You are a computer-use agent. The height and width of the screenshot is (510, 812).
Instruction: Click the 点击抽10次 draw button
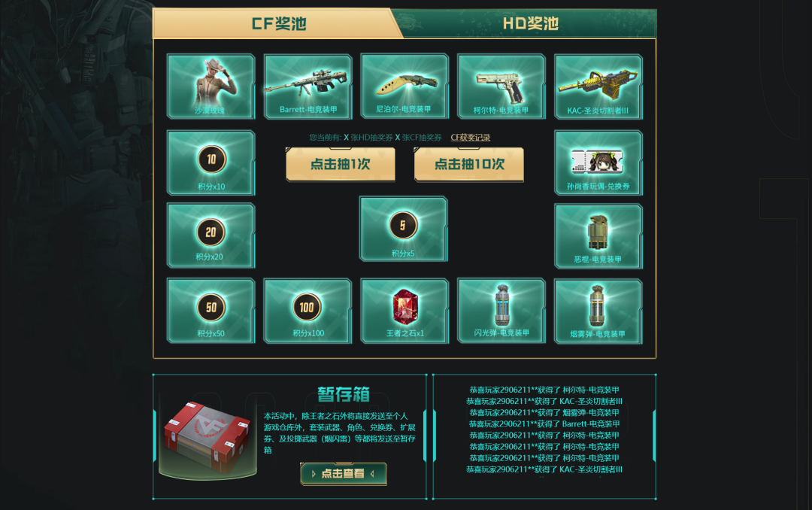(x=469, y=164)
